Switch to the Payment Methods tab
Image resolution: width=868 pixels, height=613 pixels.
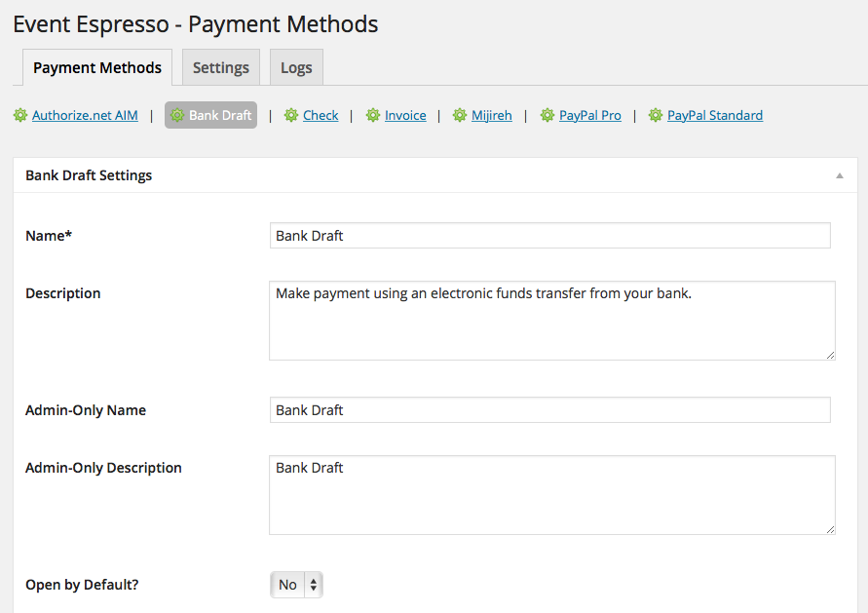(x=97, y=67)
